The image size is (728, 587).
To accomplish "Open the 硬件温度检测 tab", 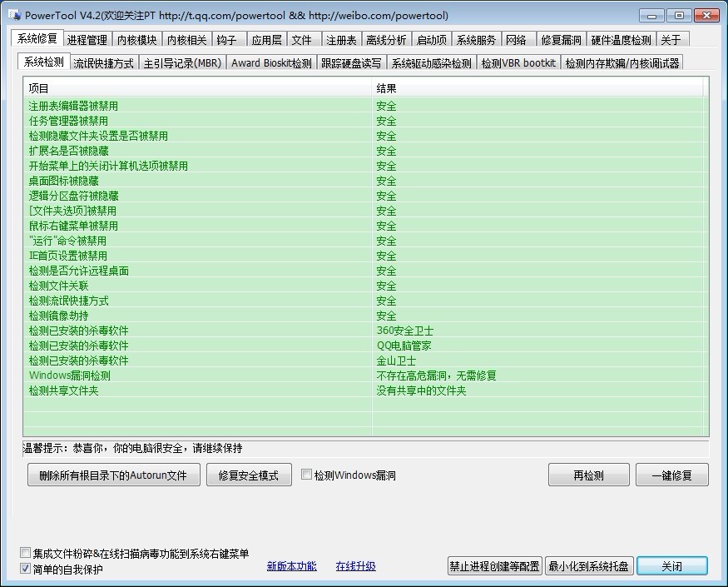I will [x=621, y=40].
